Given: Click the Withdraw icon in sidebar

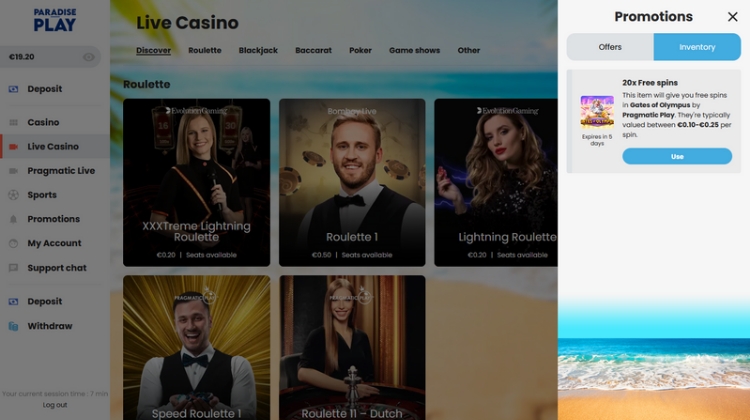Looking at the screenshot, I should point(13,326).
